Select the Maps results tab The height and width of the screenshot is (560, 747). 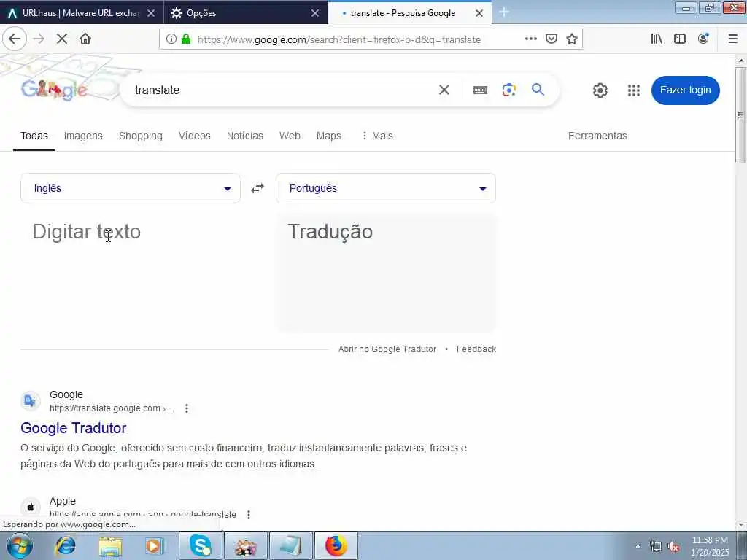coord(329,136)
